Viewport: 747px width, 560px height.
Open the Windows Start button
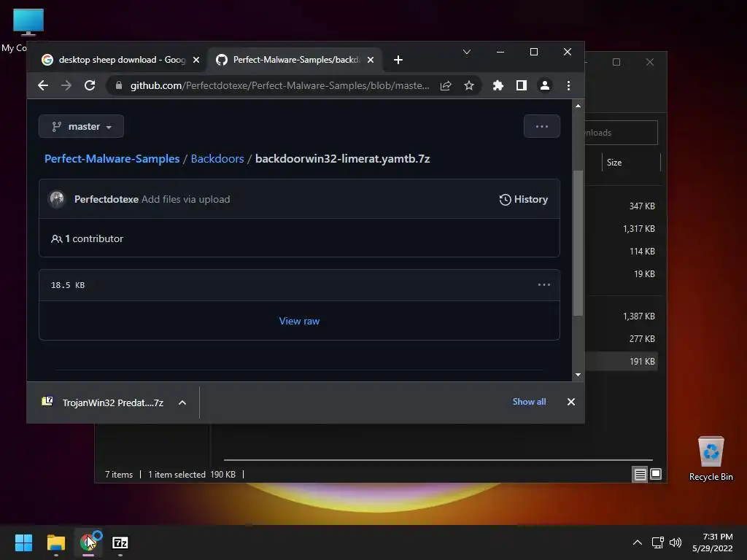(x=24, y=542)
